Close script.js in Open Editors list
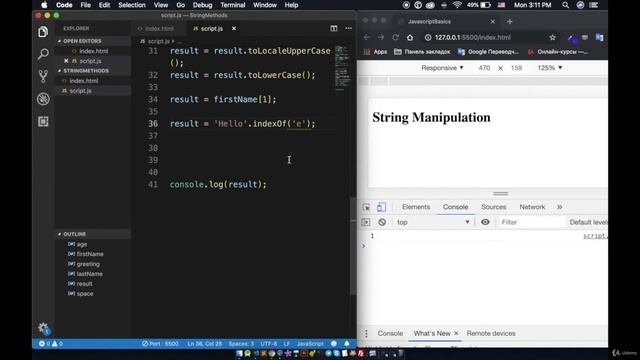The image size is (640, 360). [x=66, y=61]
